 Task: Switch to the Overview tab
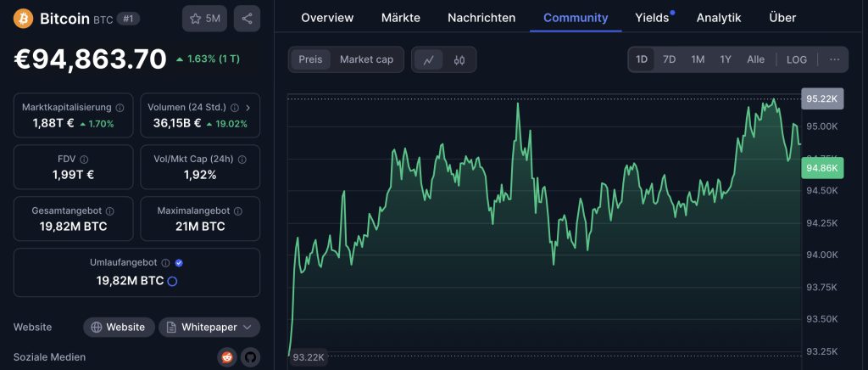pos(327,18)
